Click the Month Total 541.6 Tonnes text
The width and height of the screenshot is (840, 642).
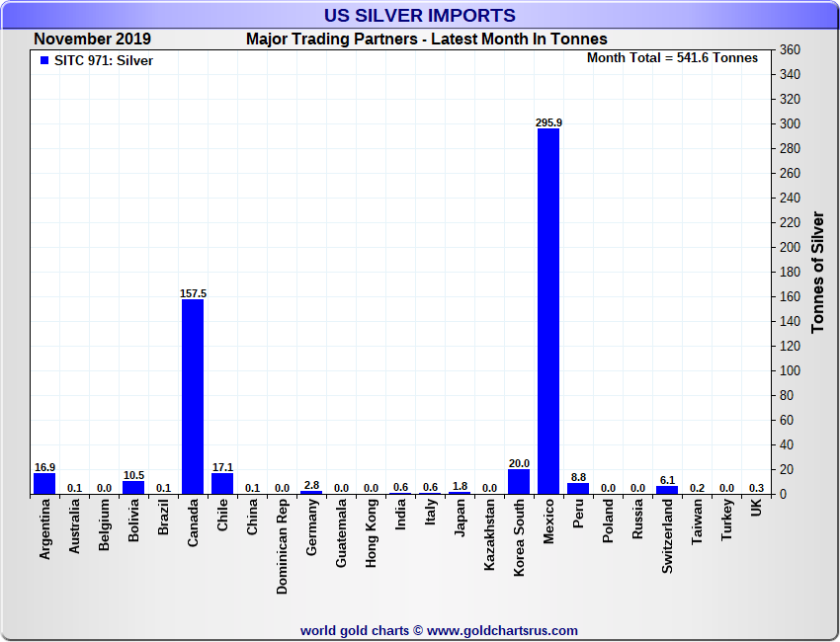[x=672, y=58]
